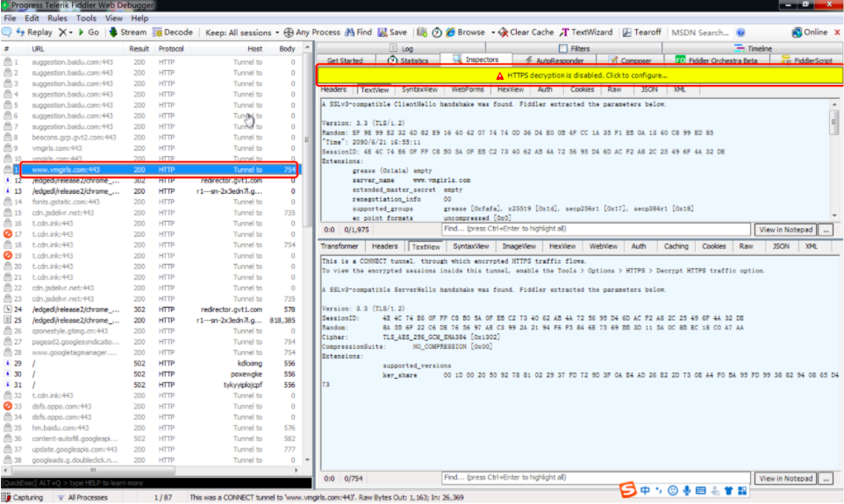The height and width of the screenshot is (504, 844).
Task: Toggle the Decode button
Action: pos(173,32)
